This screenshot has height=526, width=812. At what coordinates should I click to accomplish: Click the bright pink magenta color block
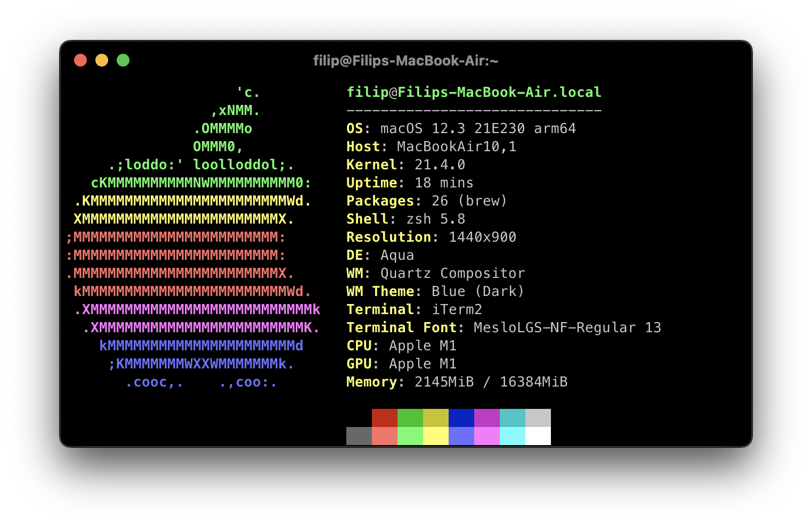point(487,436)
